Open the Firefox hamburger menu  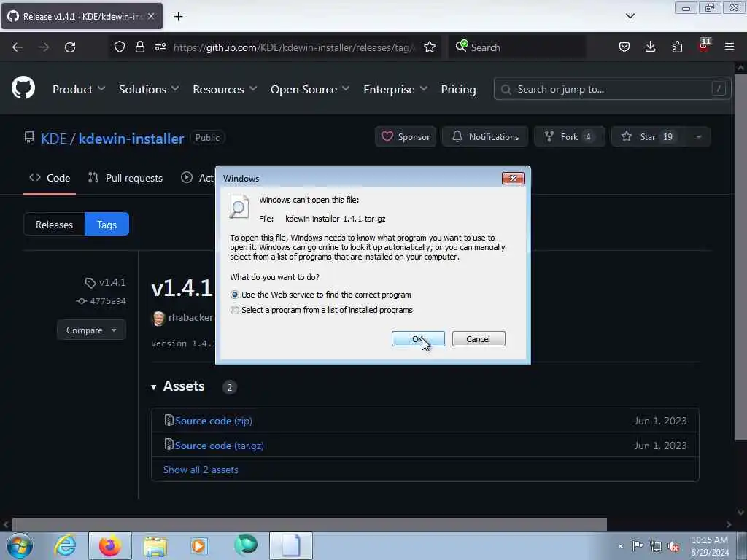729,47
